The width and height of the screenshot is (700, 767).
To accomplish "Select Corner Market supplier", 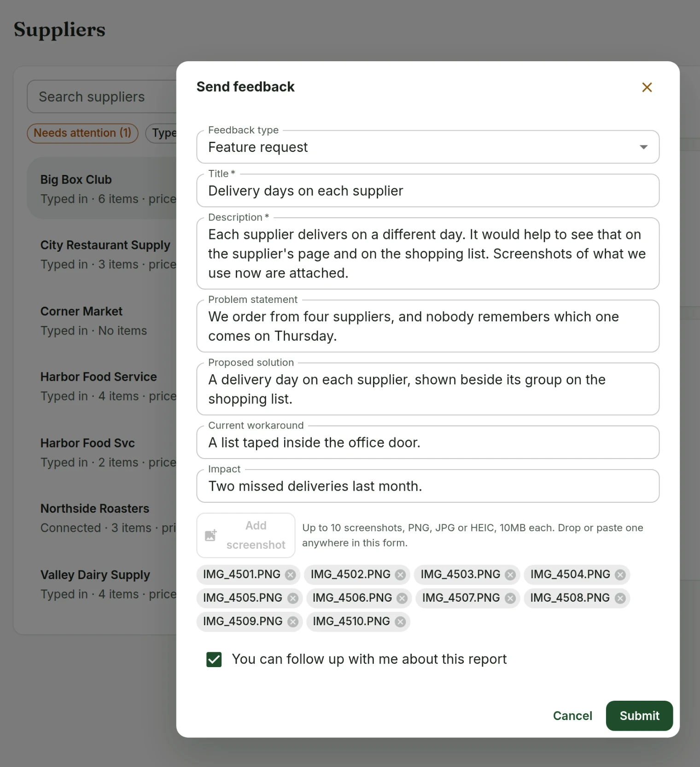I will (x=102, y=321).
